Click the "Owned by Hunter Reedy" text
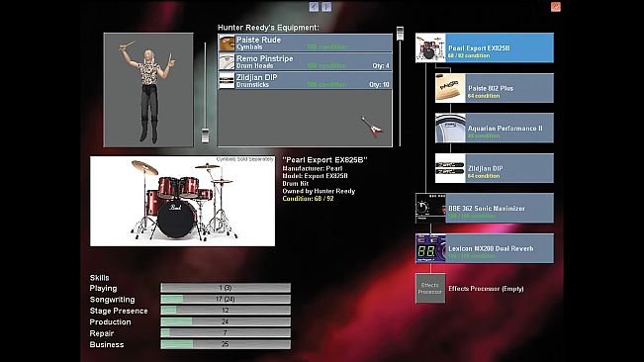644x362 pixels. 319,191
